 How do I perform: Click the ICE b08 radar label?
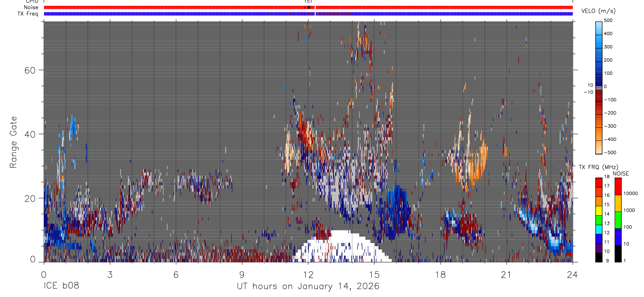[61, 287]
